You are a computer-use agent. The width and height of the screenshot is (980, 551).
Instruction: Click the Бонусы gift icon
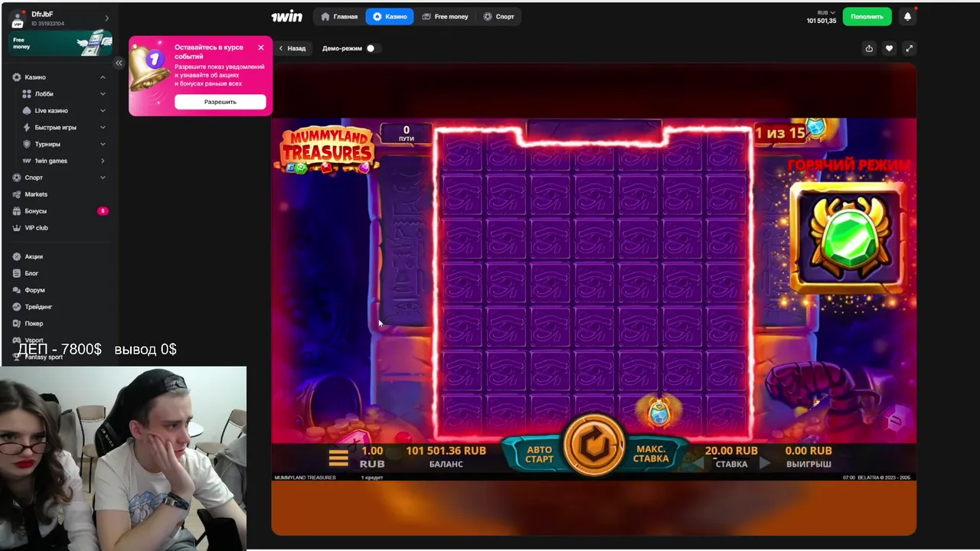(x=17, y=211)
